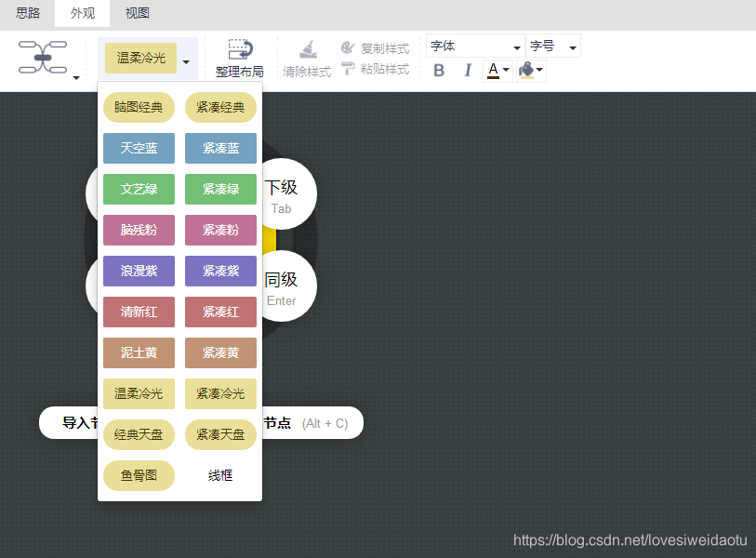The image size is (756, 558).
Task: Select the 泥土黄 theme
Action: pos(139,353)
